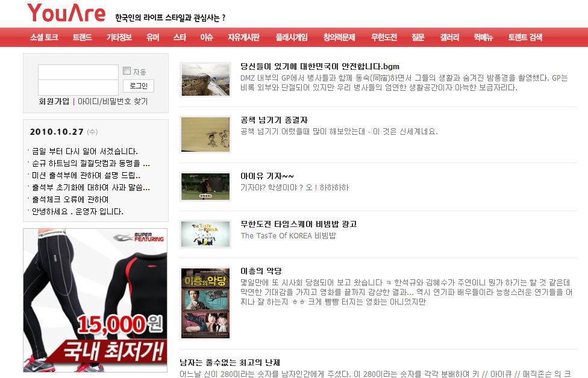Click excerpt beginning DMZ 내부의 GP에서
588x378 pixels.
pyautogui.click(x=404, y=83)
